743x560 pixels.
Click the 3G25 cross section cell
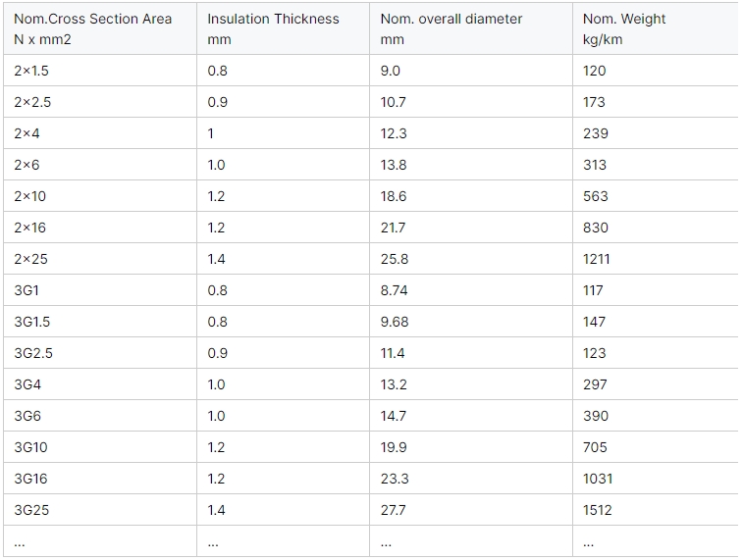(x=100, y=509)
